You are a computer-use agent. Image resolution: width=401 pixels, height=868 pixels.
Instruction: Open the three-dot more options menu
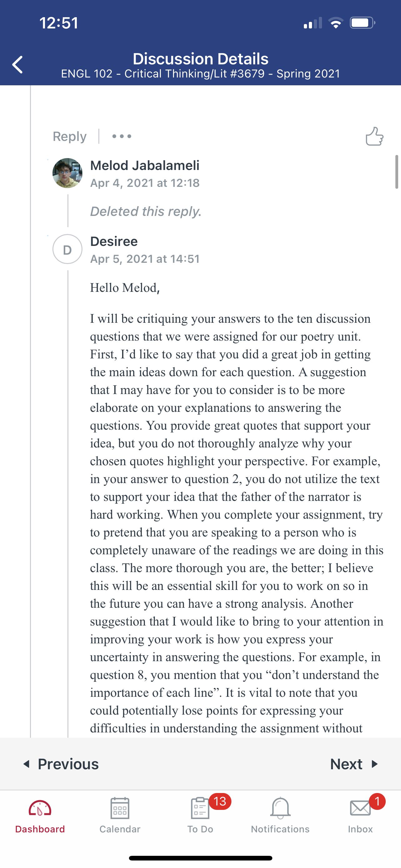coord(121,137)
